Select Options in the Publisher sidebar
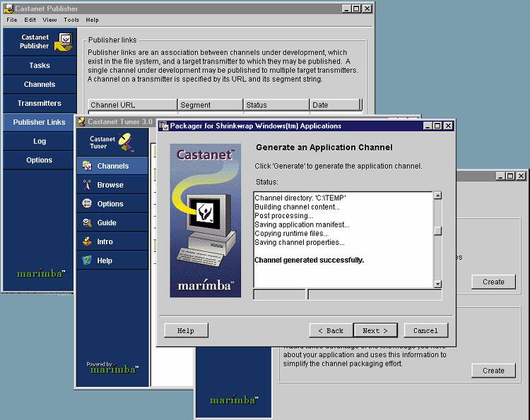 pos(39,160)
